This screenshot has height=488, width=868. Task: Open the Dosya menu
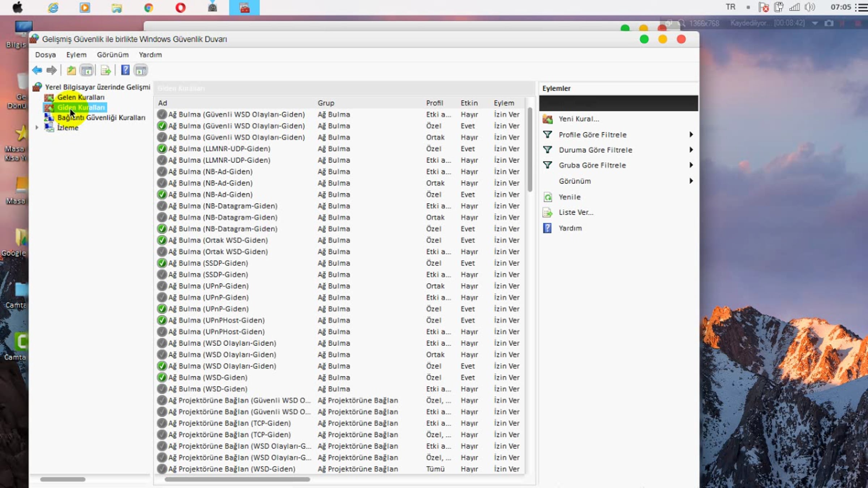45,55
